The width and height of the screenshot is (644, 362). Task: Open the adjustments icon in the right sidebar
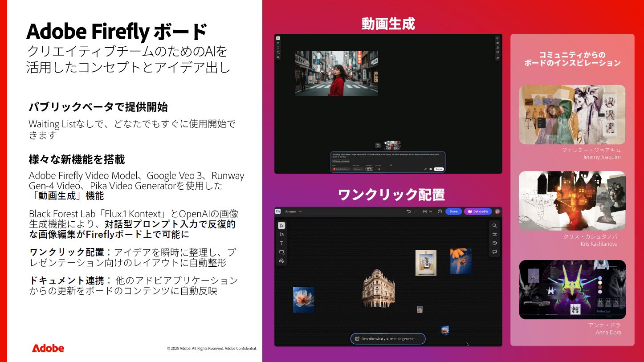point(495,234)
